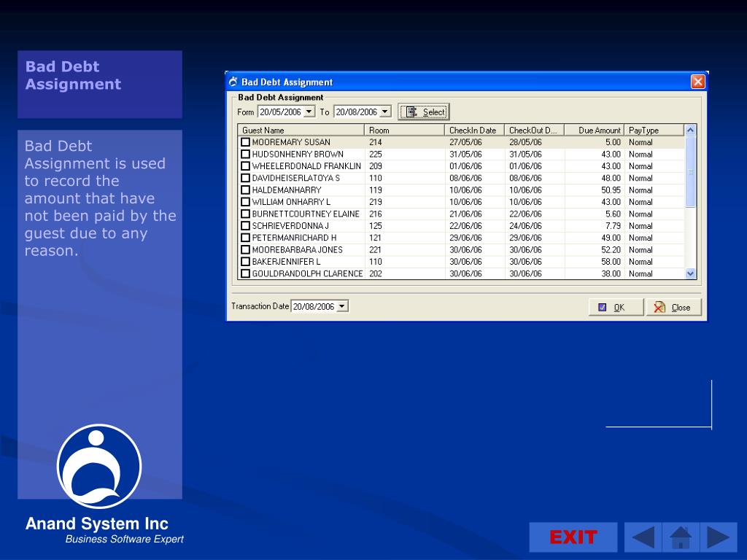Tick checkbox for MOOREMARY SUSAN
The height and width of the screenshot is (560, 747).
[245, 142]
